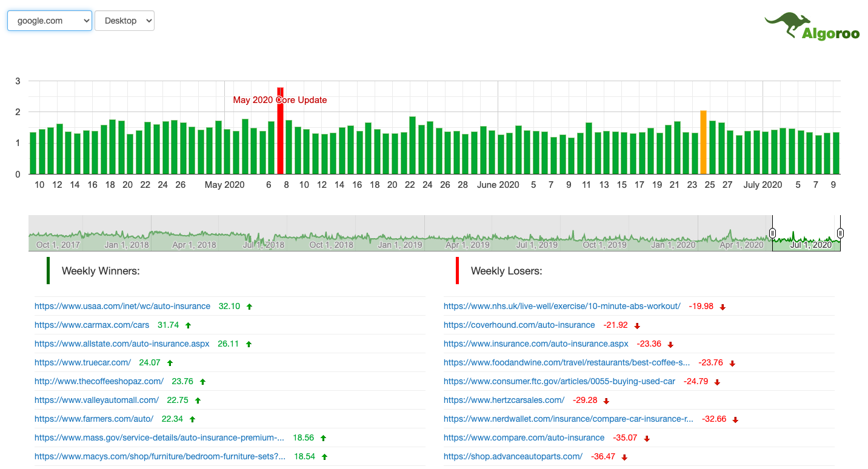
Task: Click the May 2020 Core Update label
Action: 280,100
